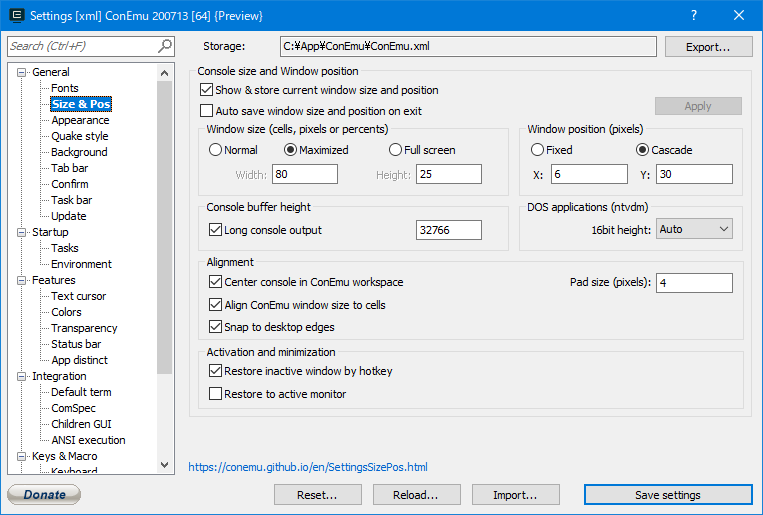The height and width of the screenshot is (515, 763).
Task: Open the App distinct settings page
Action: pos(79,361)
